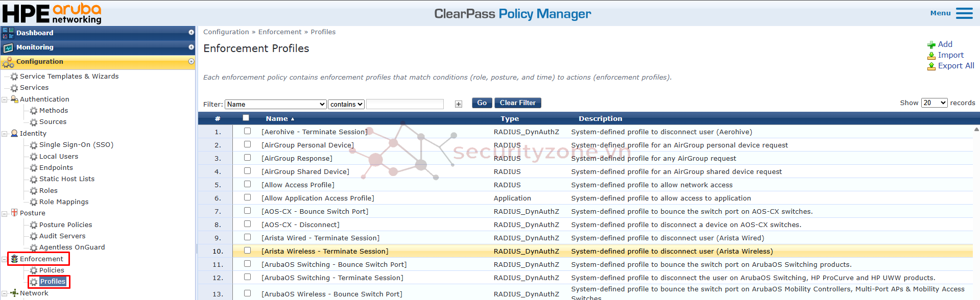Collapse the Authentication tree node

(x=4, y=99)
